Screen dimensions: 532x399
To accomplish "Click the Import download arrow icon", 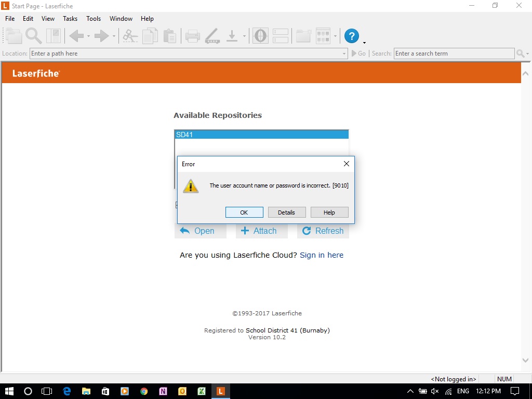I will 232,36.
